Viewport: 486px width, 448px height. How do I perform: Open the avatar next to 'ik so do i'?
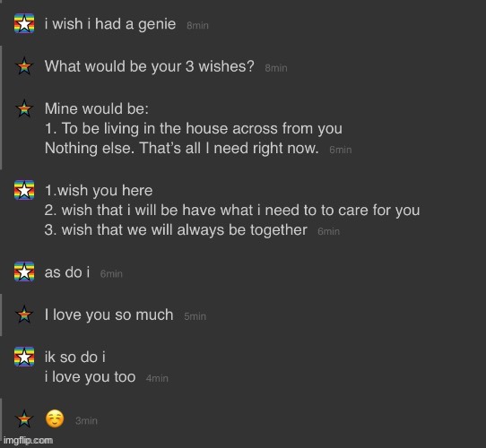coord(24,357)
